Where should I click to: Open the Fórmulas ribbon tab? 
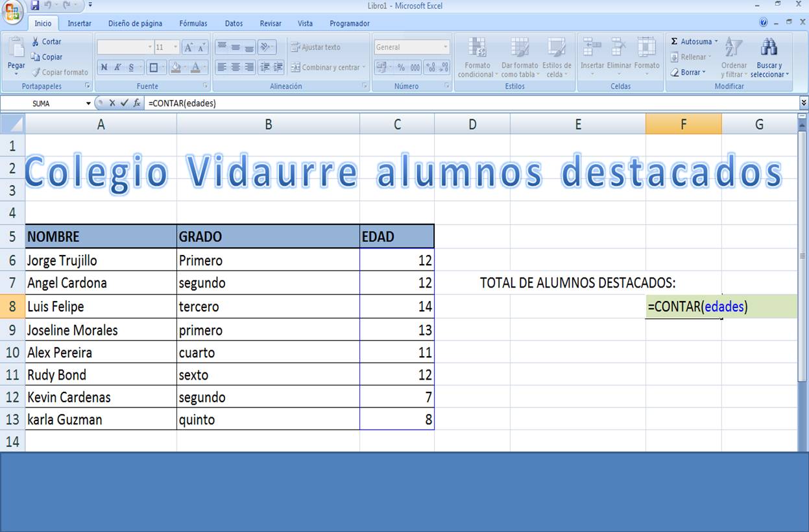click(193, 23)
